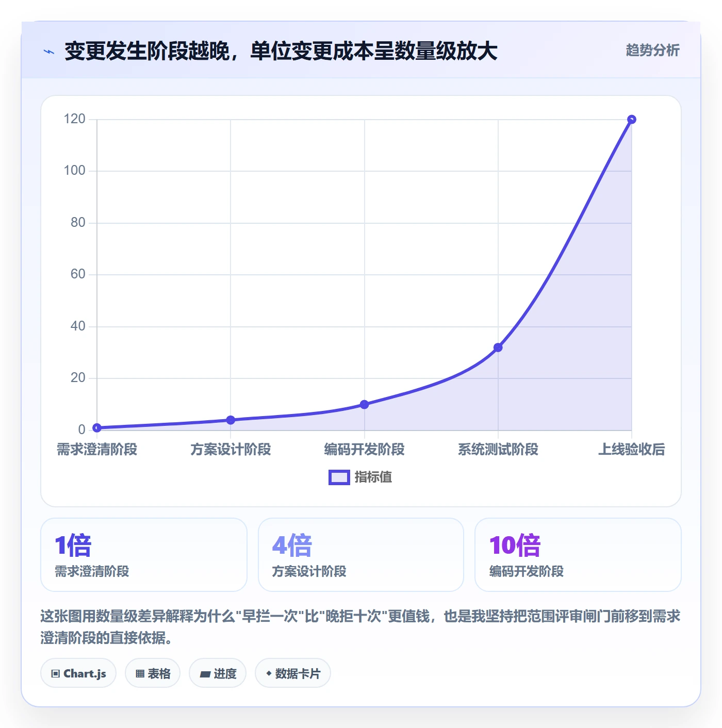Click the description paragraph starting 这张图用数量级
The width and height of the screenshot is (722, 728).
point(360,627)
